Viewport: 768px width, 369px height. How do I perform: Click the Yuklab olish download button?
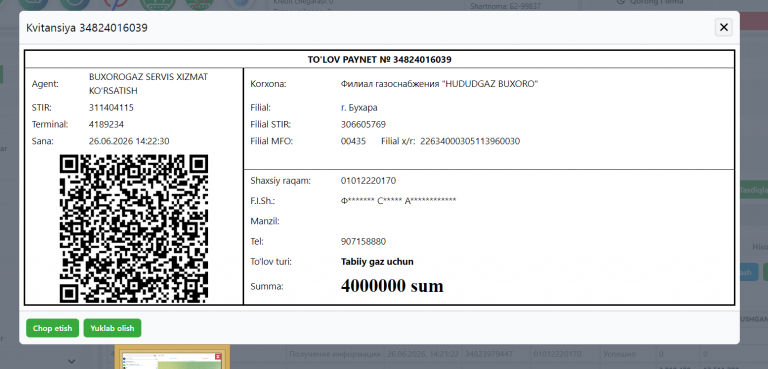[112, 328]
